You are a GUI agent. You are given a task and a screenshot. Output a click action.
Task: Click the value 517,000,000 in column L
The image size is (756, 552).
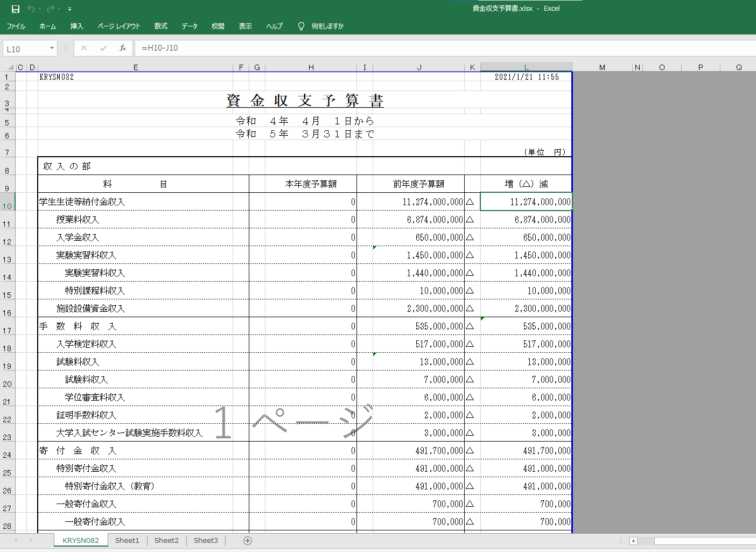click(547, 344)
